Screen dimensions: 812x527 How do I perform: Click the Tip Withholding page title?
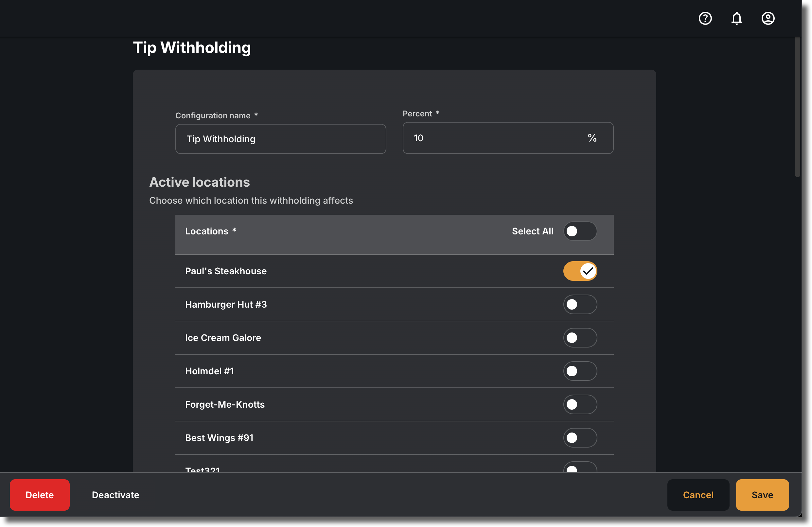coord(192,47)
